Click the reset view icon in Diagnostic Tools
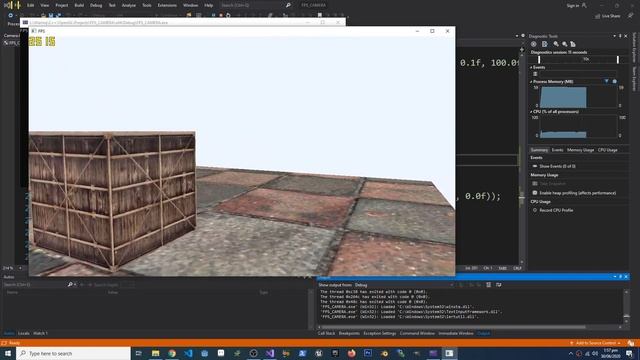640x360 pixels. 573,44
